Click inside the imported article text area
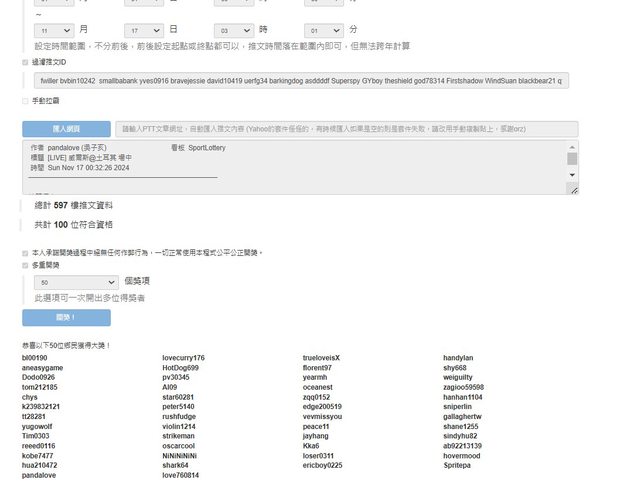The image size is (640, 483). (290, 167)
